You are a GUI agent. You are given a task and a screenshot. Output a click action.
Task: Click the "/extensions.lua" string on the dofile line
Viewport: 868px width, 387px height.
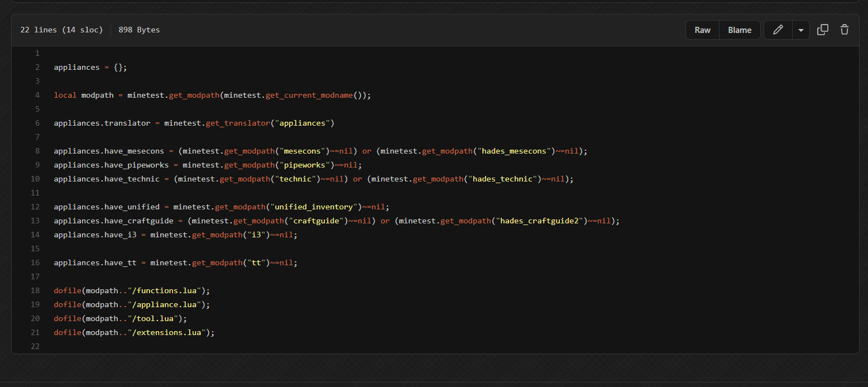167,332
